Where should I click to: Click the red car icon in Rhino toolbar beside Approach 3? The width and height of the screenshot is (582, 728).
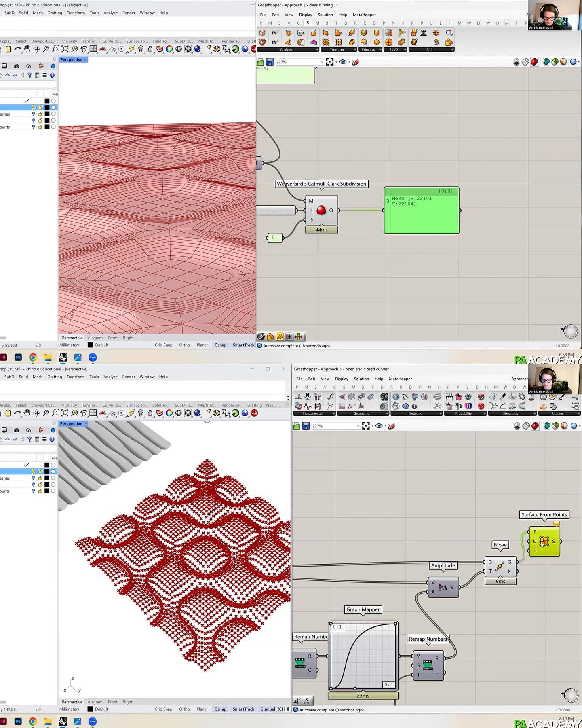(103, 413)
